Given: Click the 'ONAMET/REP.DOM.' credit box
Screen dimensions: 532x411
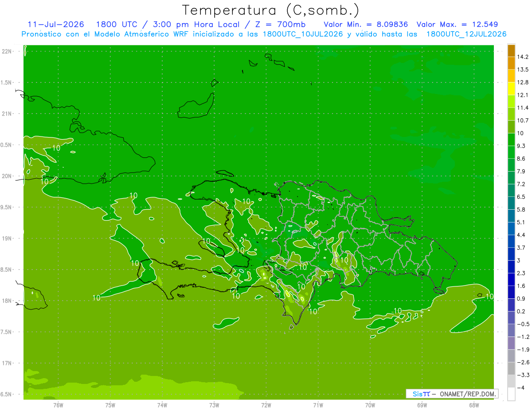Looking at the screenshot, I should point(452,394).
